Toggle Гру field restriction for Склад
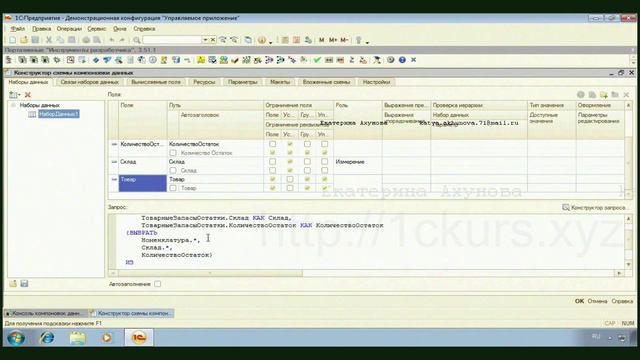The image size is (640, 360). click(307, 162)
